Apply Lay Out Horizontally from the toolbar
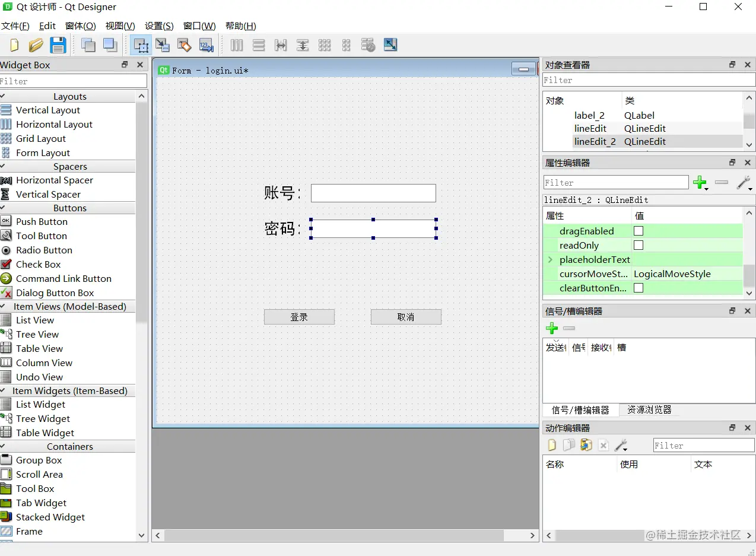This screenshot has width=756, height=556. click(x=237, y=45)
